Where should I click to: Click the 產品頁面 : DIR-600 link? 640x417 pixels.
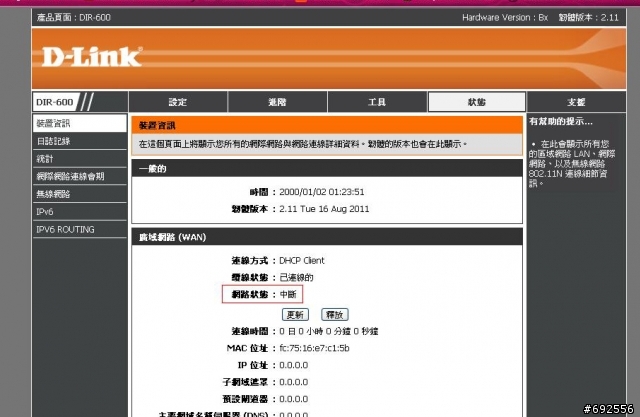[73, 18]
